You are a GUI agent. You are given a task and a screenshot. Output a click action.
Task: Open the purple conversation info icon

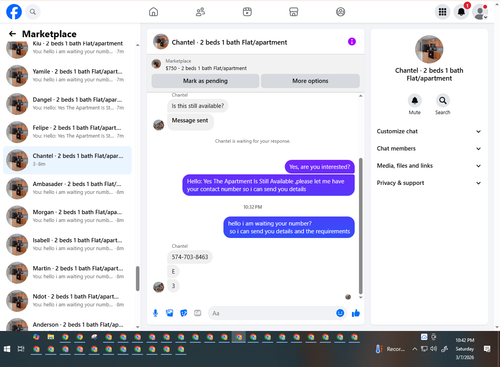(x=352, y=42)
